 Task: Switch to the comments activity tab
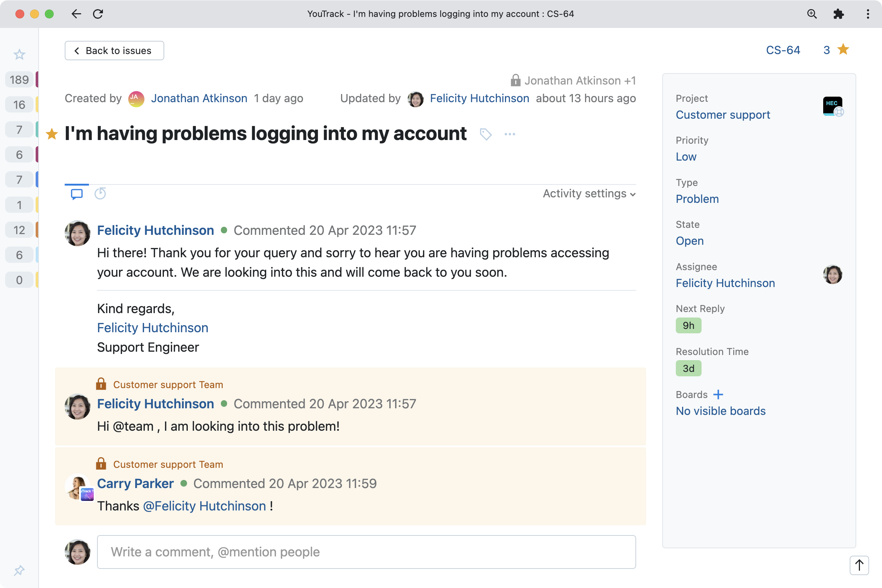tap(77, 194)
